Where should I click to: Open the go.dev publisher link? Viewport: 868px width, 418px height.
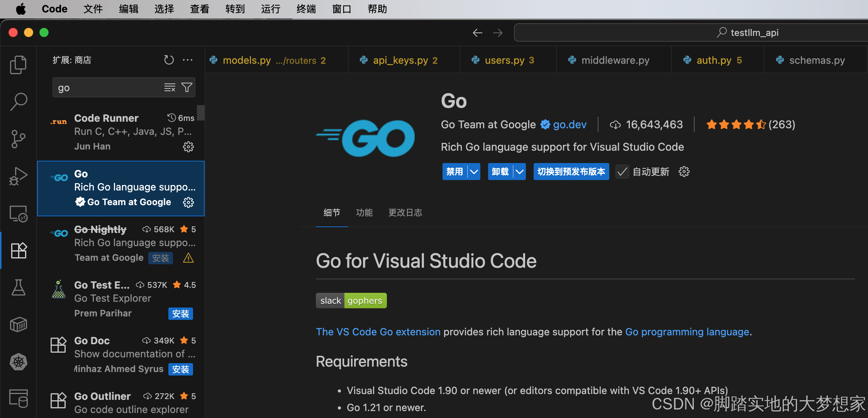click(570, 124)
